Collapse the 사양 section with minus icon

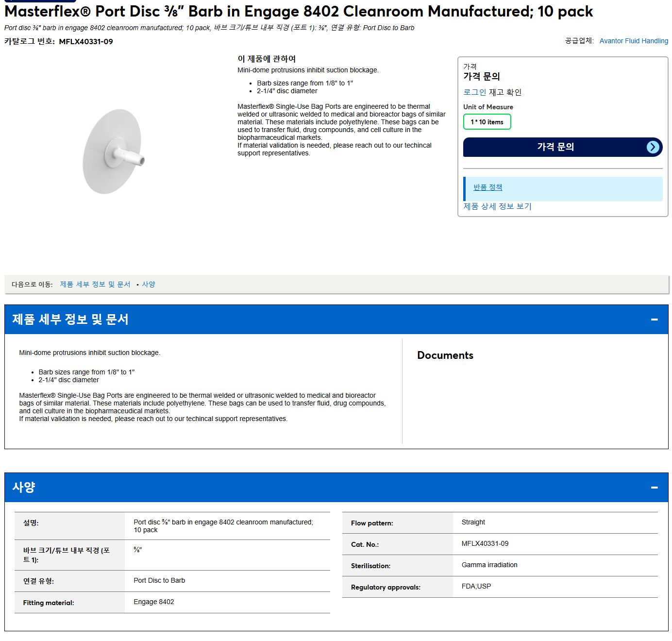click(654, 488)
